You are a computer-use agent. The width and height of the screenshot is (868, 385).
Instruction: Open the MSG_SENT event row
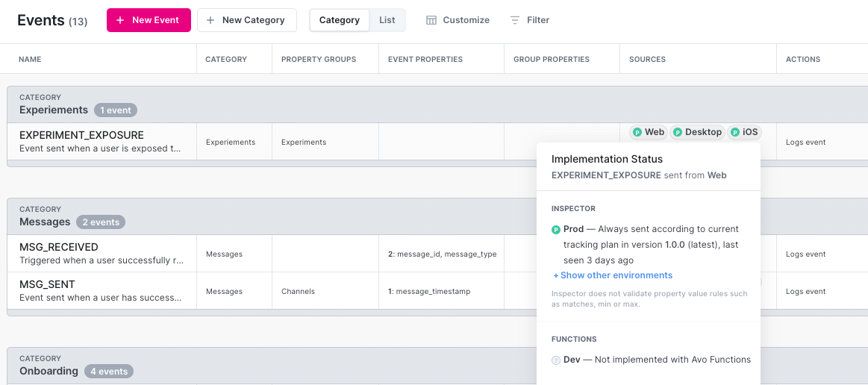pos(47,284)
